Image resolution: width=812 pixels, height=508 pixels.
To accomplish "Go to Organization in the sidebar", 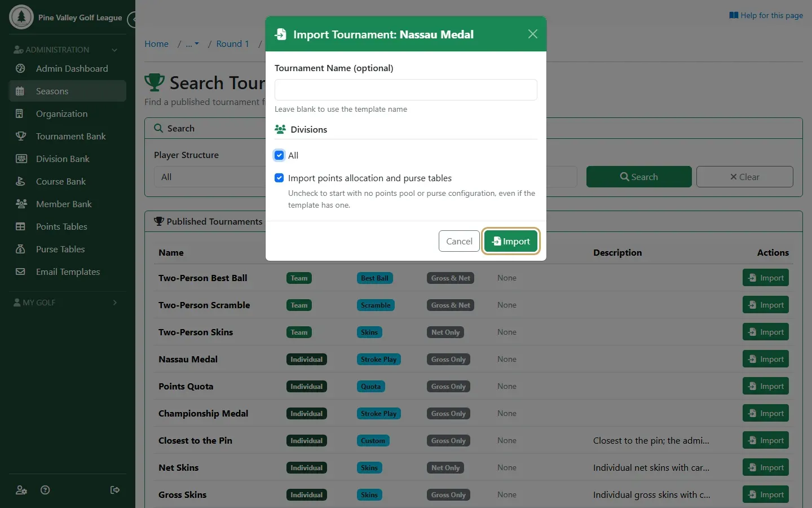I will click(x=68, y=113).
